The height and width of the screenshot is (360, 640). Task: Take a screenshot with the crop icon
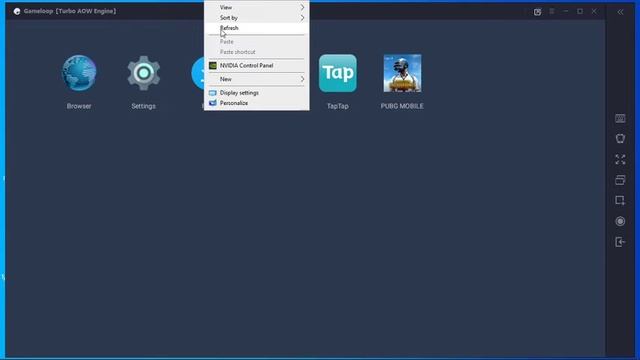click(620, 200)
